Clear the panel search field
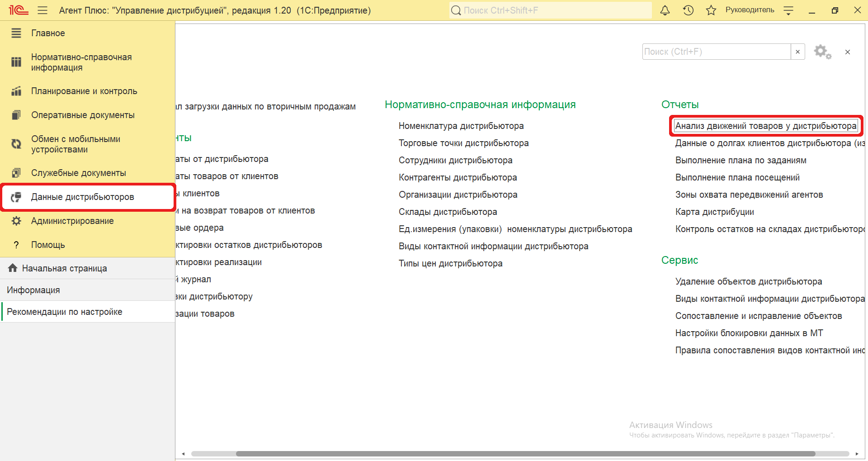This screenshot has height=461, width=868. 797,52
